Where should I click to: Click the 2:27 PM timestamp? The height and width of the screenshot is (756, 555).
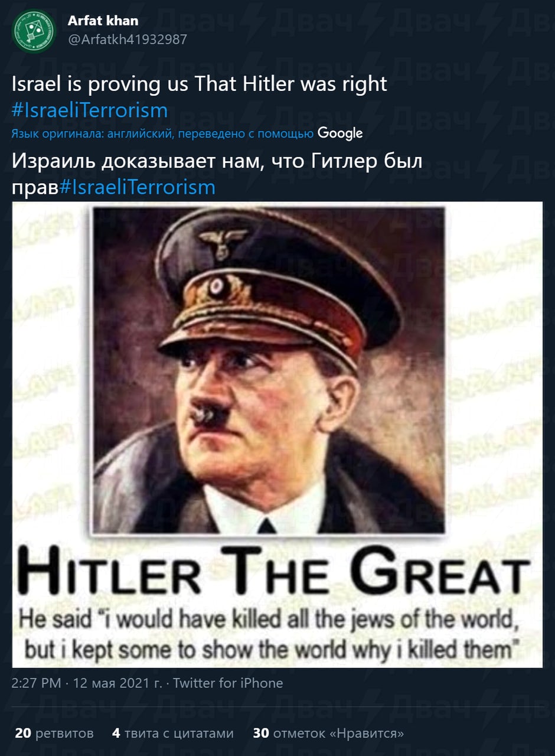point(37,683)
